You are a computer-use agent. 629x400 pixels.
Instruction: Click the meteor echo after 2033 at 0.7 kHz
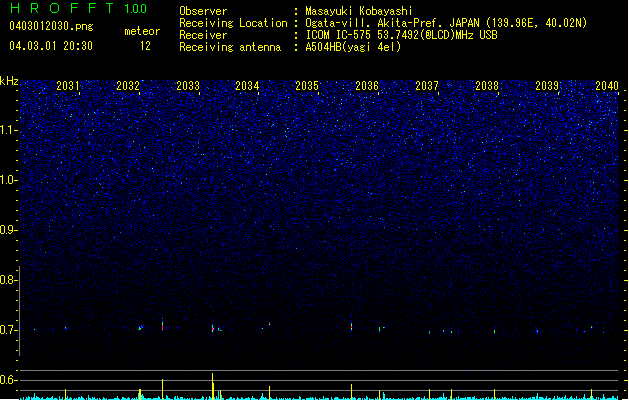213,328
